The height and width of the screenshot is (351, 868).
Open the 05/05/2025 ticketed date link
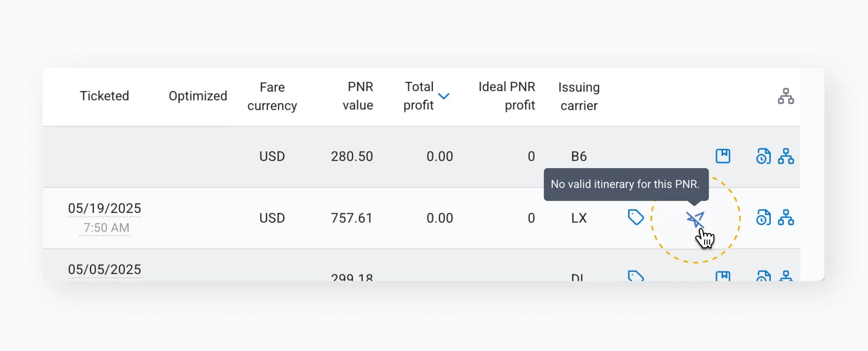104,269
